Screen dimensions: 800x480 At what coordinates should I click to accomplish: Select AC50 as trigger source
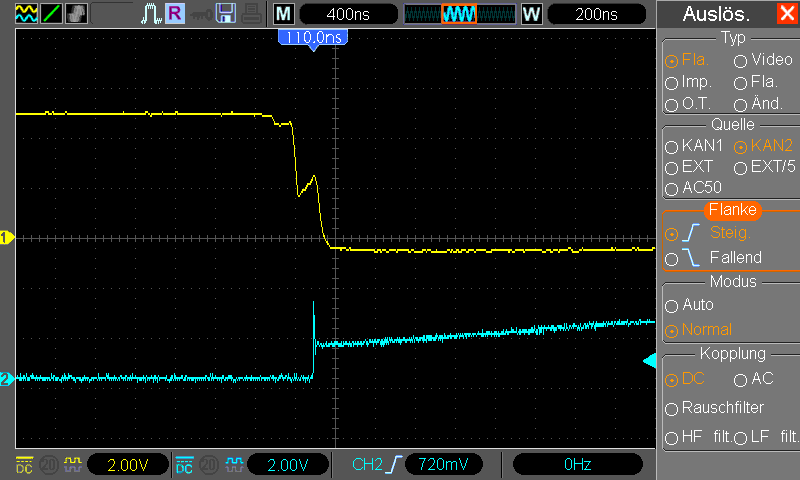coord(693,188)
